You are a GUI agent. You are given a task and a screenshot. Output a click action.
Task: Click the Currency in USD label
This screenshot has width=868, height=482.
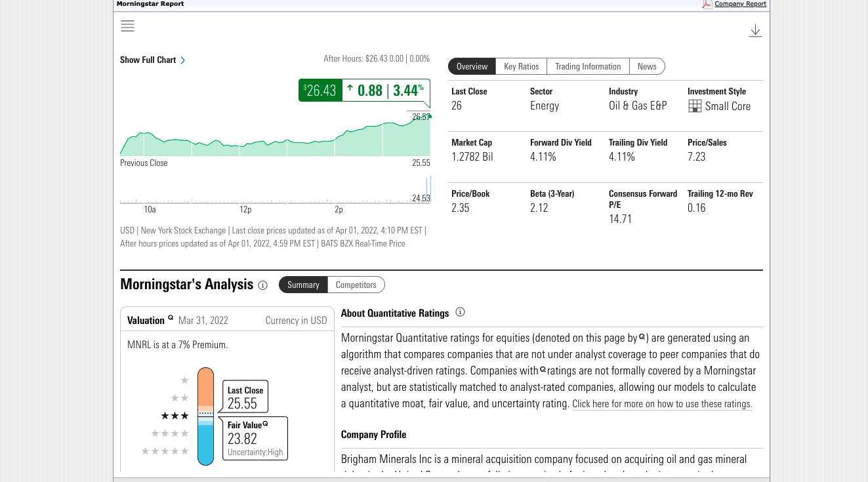[296, 321]
